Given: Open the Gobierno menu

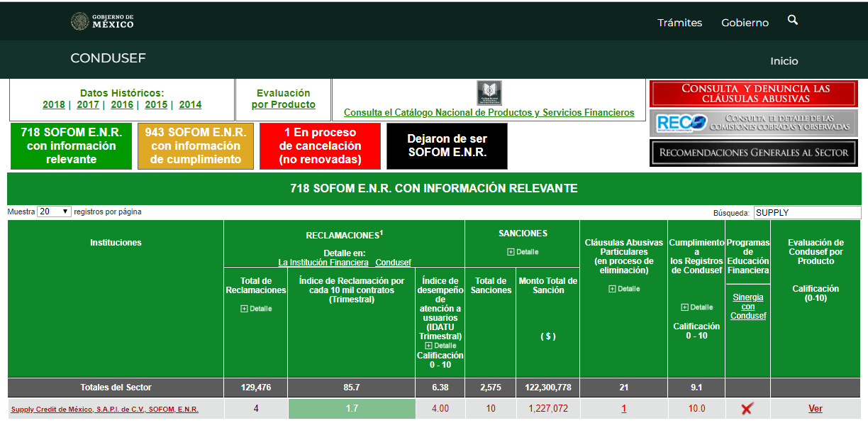Looking at the screenshot, I should click(745, 23).
